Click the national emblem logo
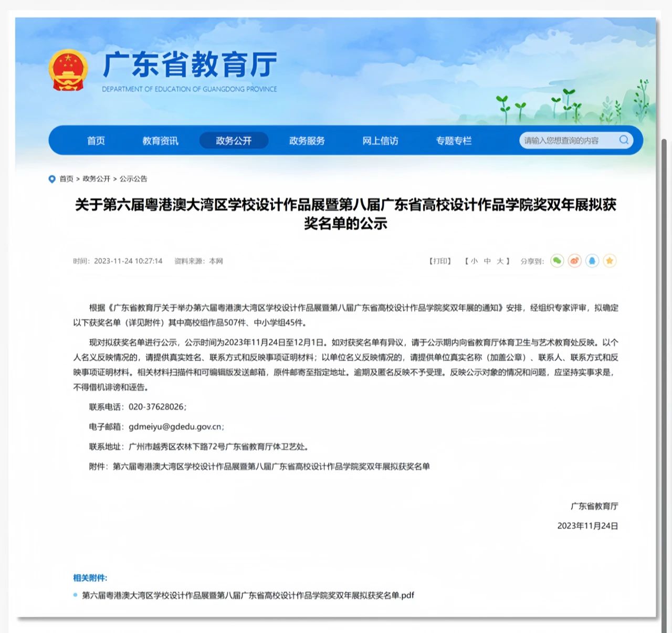 click(x=68, y=70)
